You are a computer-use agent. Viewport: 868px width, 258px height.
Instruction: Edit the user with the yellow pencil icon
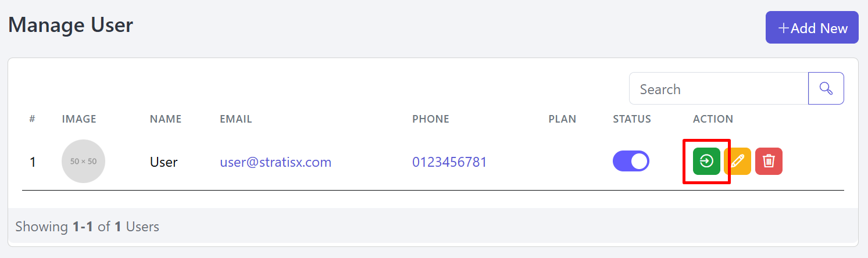click(737, 161)
